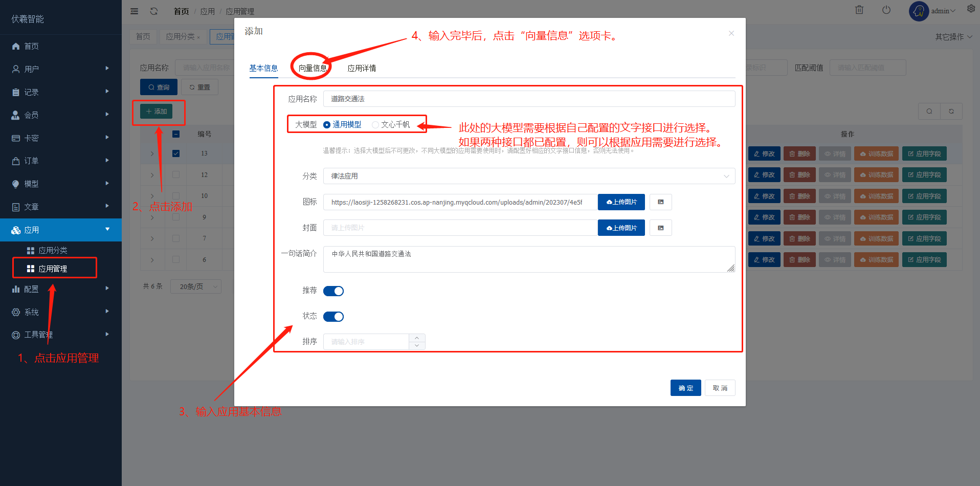This screenshot has width=980, height=486.
Task: Click the 确定 confirm button
Action: coord(685,388)
